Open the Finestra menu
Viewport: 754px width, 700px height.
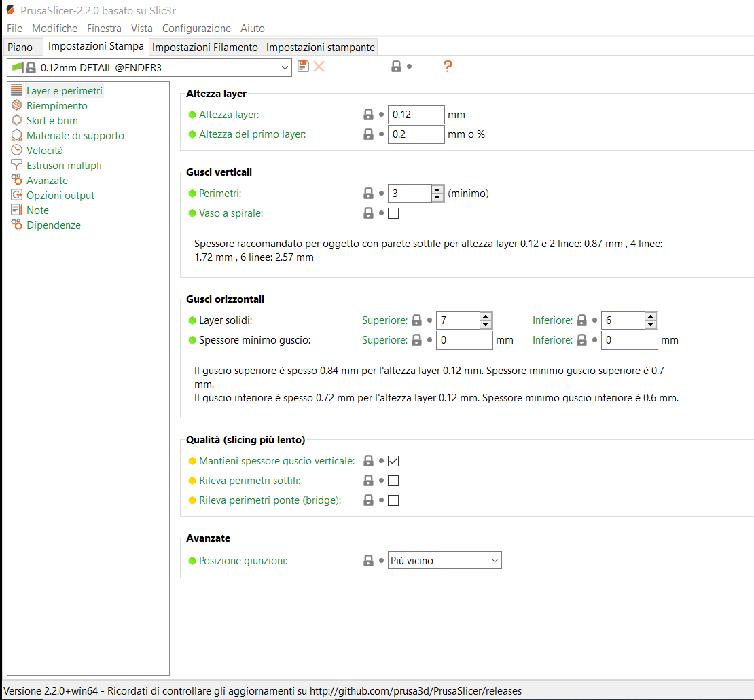click(104, 29)
